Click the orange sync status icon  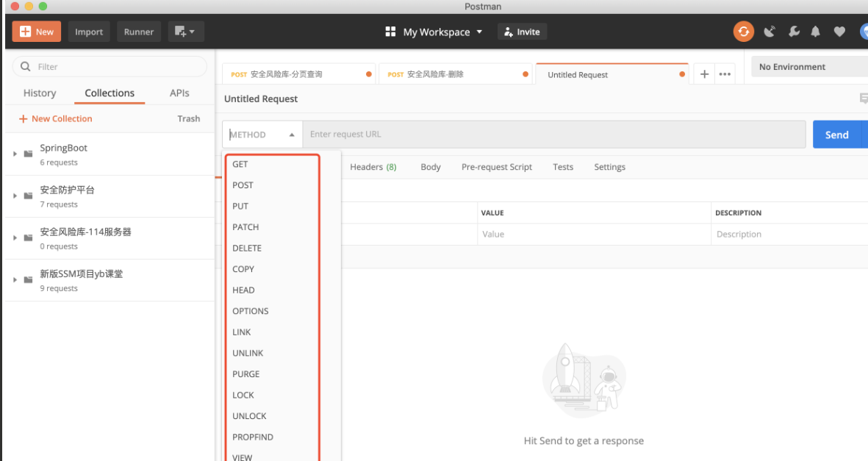coord(744,32)
